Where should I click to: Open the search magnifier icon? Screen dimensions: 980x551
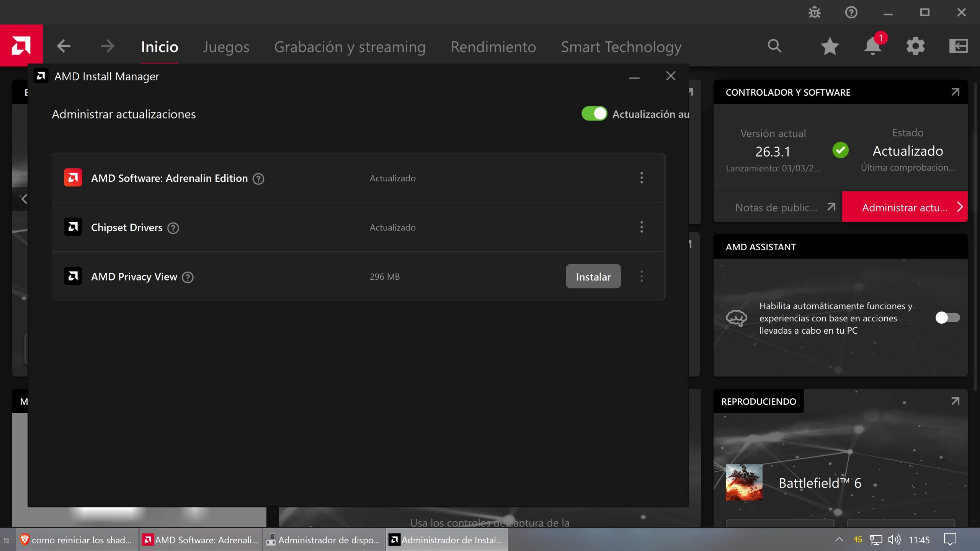(x=774, y=46)
